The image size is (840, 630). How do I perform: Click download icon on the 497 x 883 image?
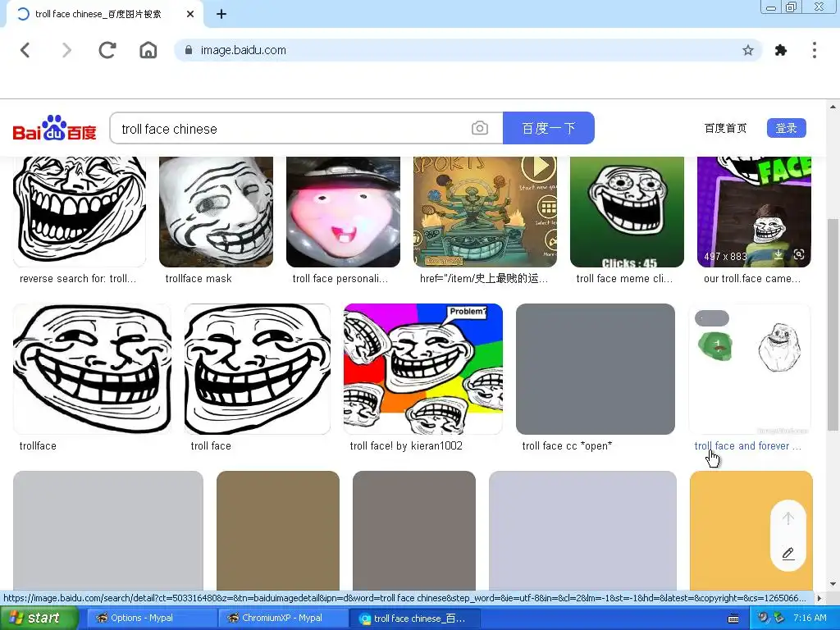[778, 255]
